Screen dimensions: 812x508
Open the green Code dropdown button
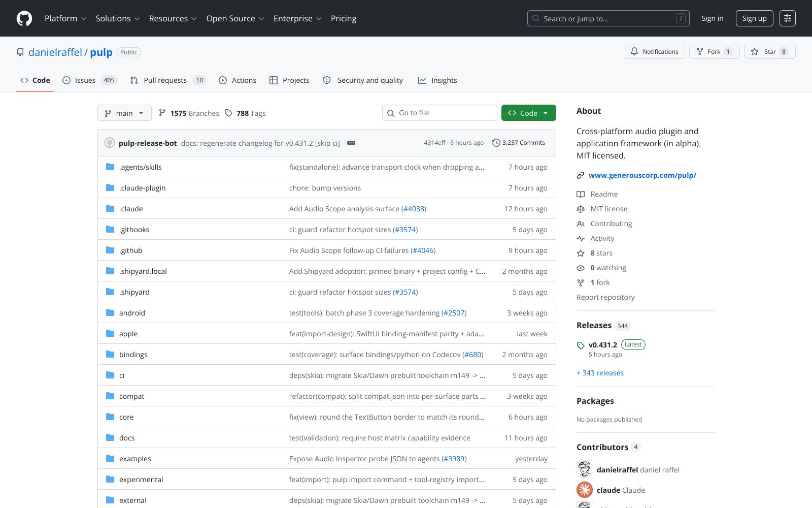[528, 113]
